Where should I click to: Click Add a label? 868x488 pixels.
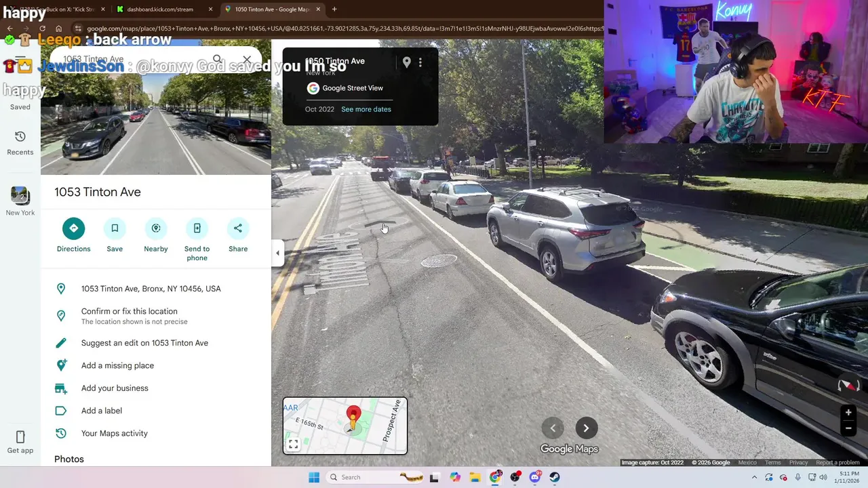pos(156,411)
